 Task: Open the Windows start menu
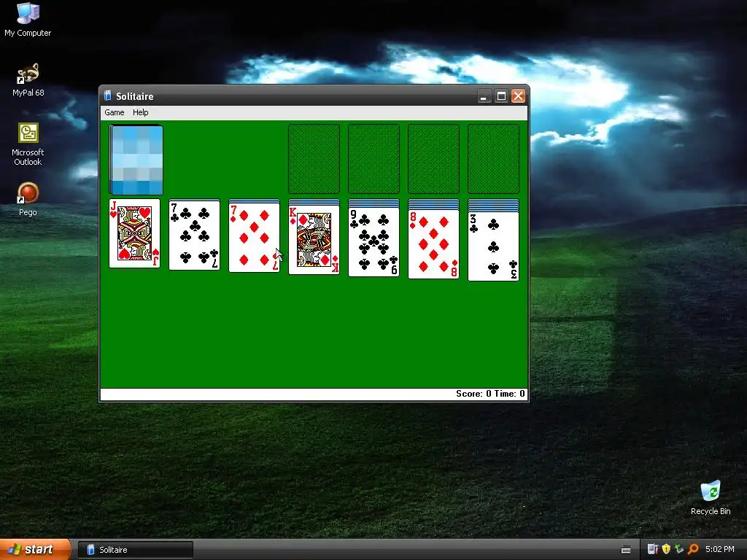tap(35, 550)
